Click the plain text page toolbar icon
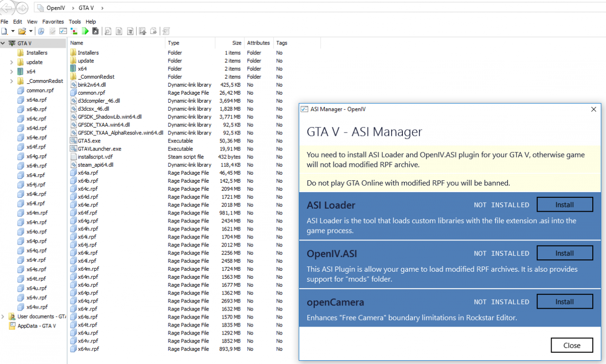The height and width of the screenshot is (364, 606). [x=119, y=31]
